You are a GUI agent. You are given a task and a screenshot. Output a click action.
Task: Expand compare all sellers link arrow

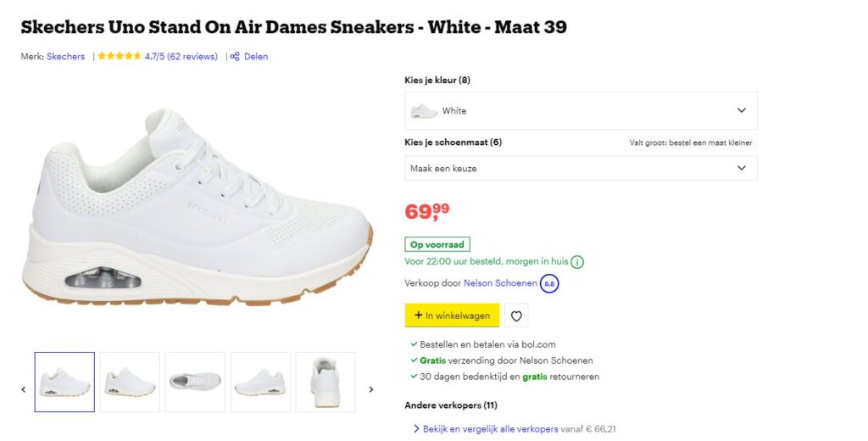416,429
